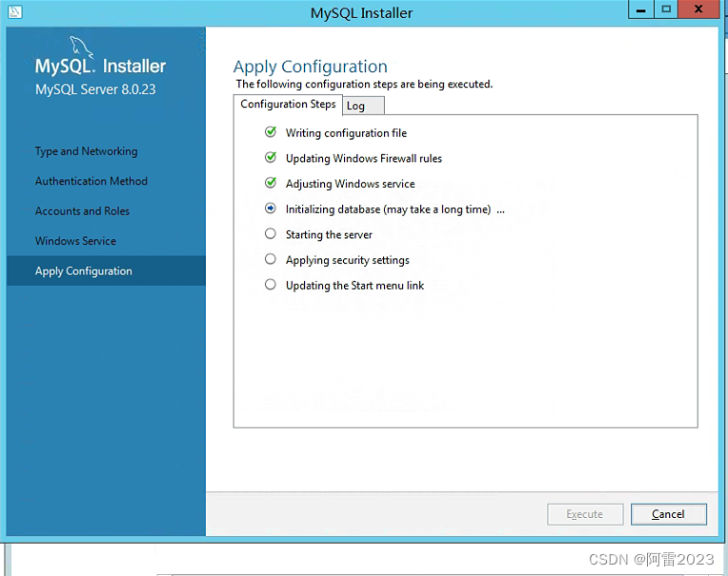Image resolution: width=728 pixels, height=576 pixels.
Task: Click green checkmark beside Writing configuration file
Action: (271, 132)
